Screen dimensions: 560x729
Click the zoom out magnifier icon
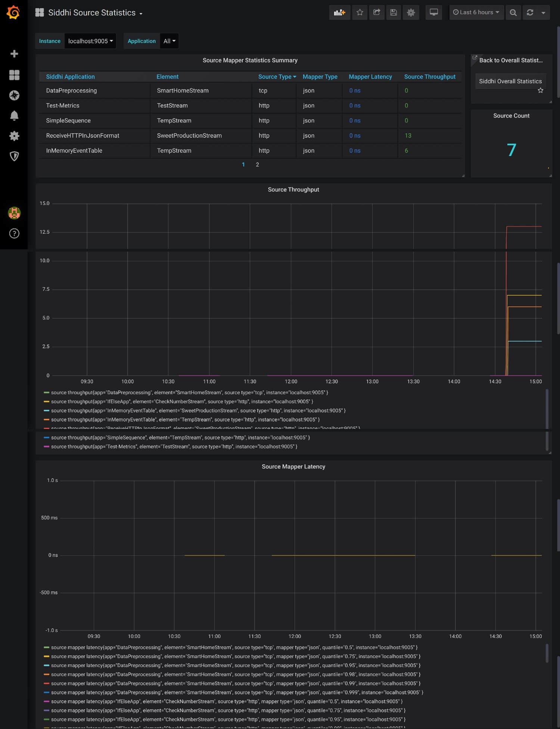(513, 12)
